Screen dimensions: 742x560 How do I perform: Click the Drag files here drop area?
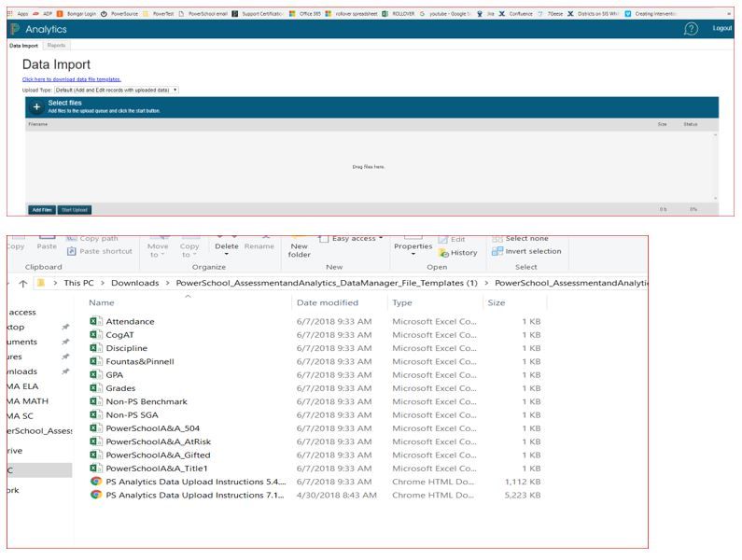368,167
